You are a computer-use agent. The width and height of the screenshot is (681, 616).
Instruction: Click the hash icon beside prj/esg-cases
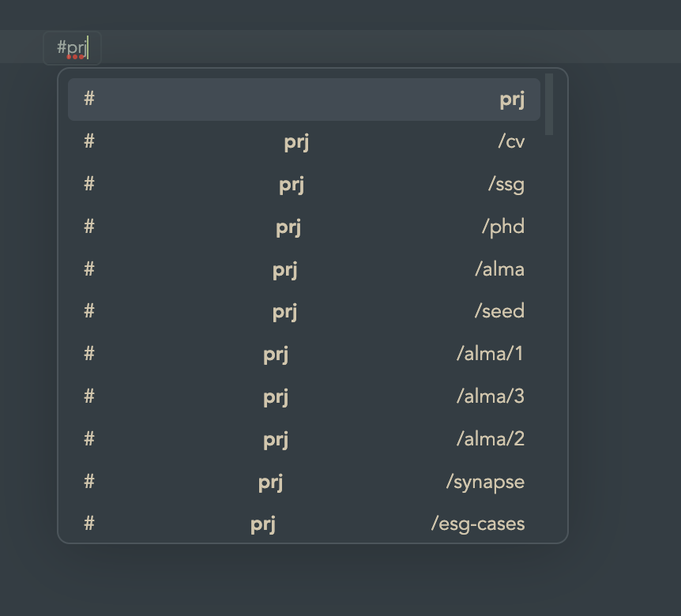pyautogui.click(x=88, y=524)
